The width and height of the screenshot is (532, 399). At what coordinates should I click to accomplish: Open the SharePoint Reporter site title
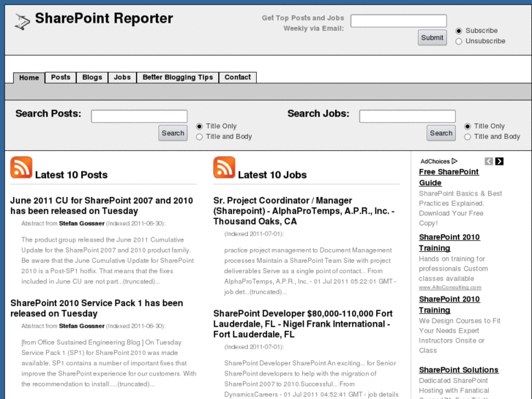(104, 18)
